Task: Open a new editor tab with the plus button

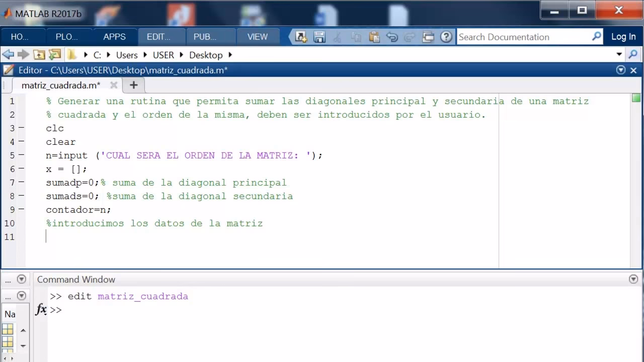Action: [x=133, y=85]
